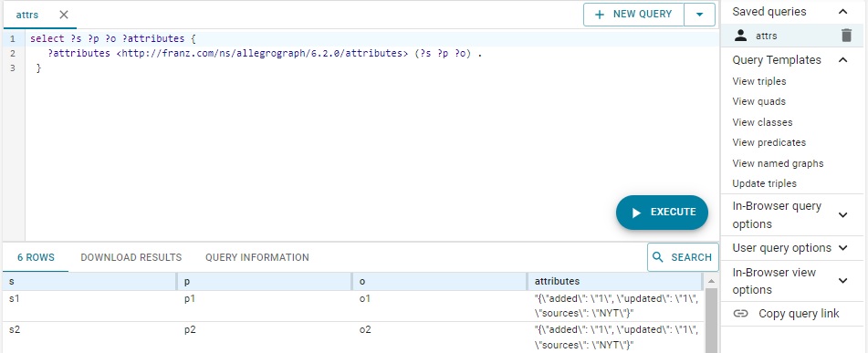
Task: Click the results table vertical scrollbar thumb
Action: (711, 320)
